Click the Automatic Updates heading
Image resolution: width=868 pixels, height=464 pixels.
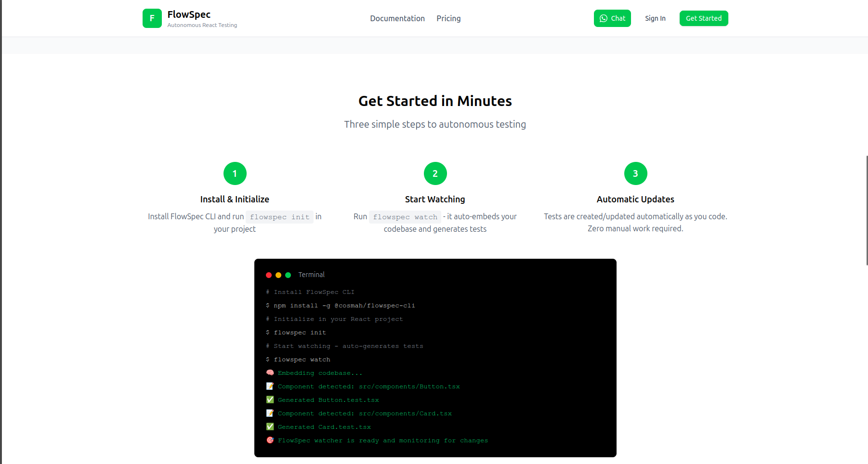[635, 199]
